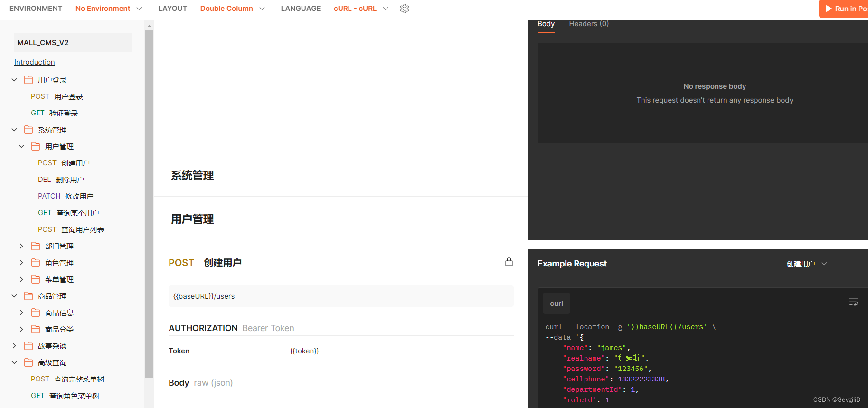868x408 pixels.
Task: Click the Example Request label
Action: pyautogui.click(x=572, y=264)
